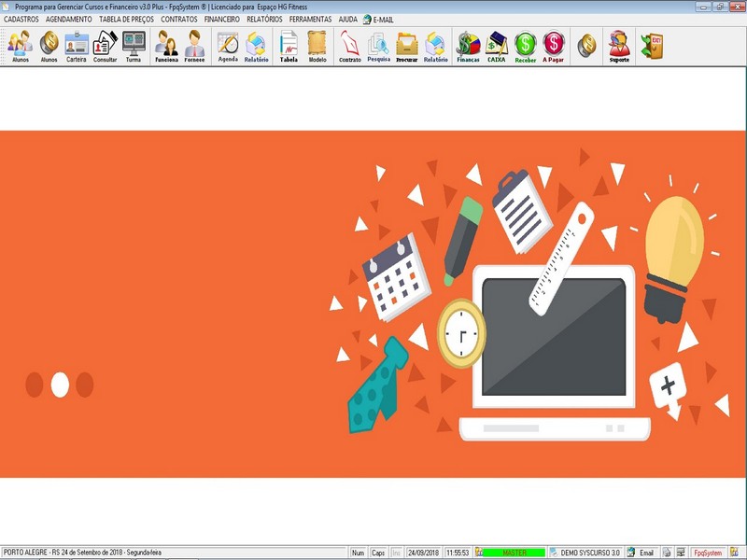Click the Fornece supplier icon
Viewport: 747px width, 560px height.
pyautogui.click(x=194, y=46)
